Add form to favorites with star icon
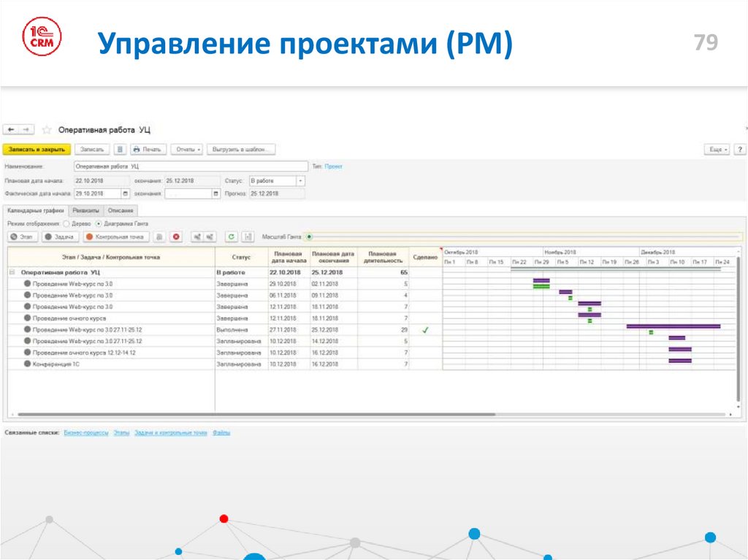This screenshot has width=748, height=560. (47, 130)
